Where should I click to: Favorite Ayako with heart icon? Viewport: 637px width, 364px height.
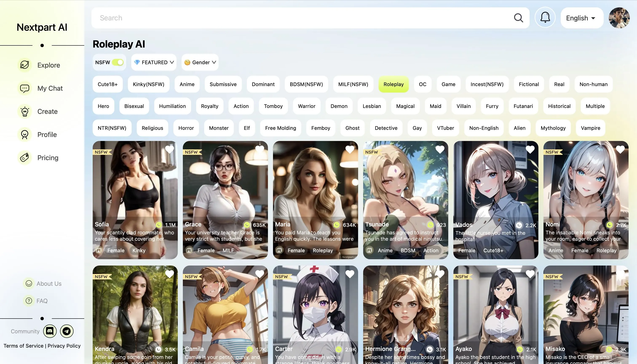coord(530,274)
